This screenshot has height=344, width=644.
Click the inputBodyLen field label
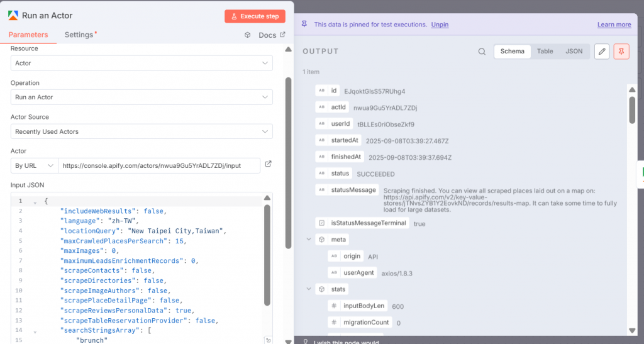(364, 306)
